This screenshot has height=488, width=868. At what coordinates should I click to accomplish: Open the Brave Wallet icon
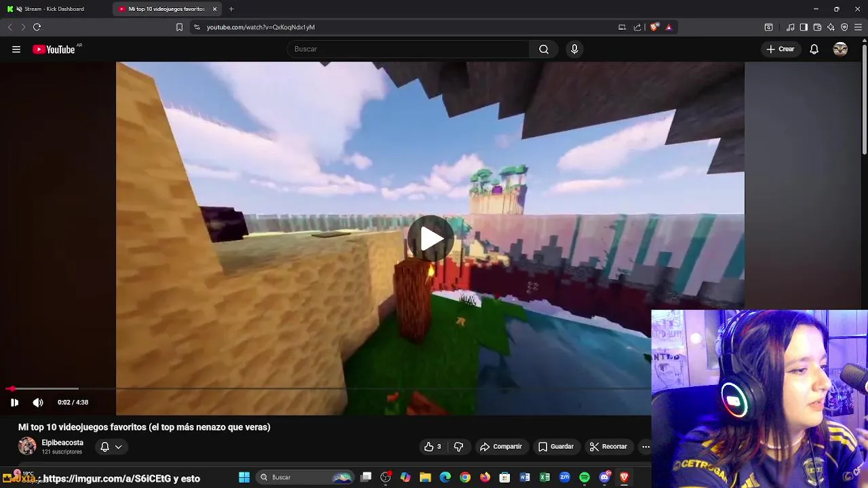[x=817, y=27]
